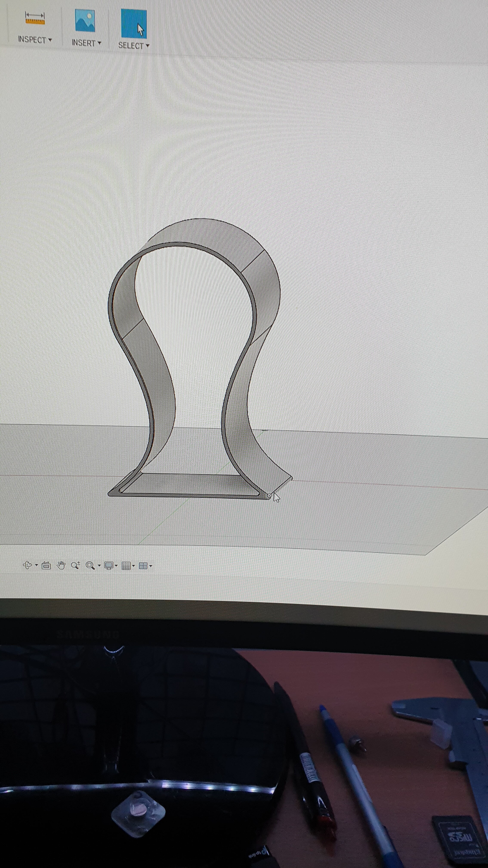Open Grid and Snaps settings icon

pos(126,566)
